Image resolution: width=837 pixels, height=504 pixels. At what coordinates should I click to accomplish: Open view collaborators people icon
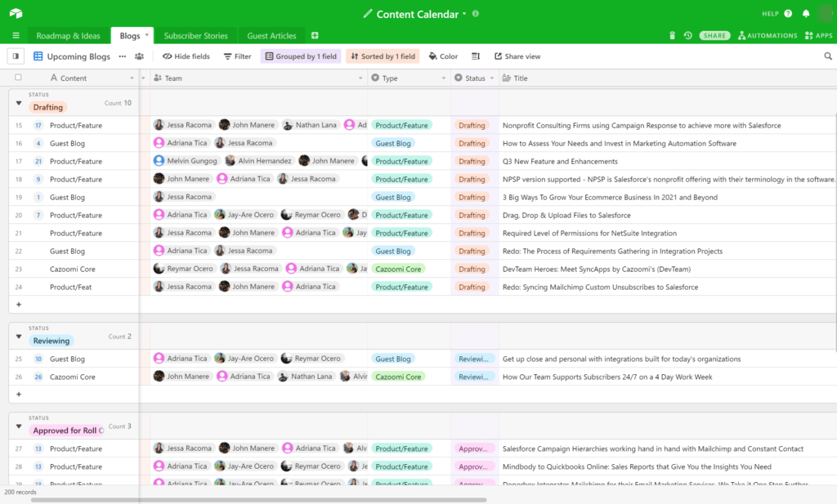pos(139,56)
